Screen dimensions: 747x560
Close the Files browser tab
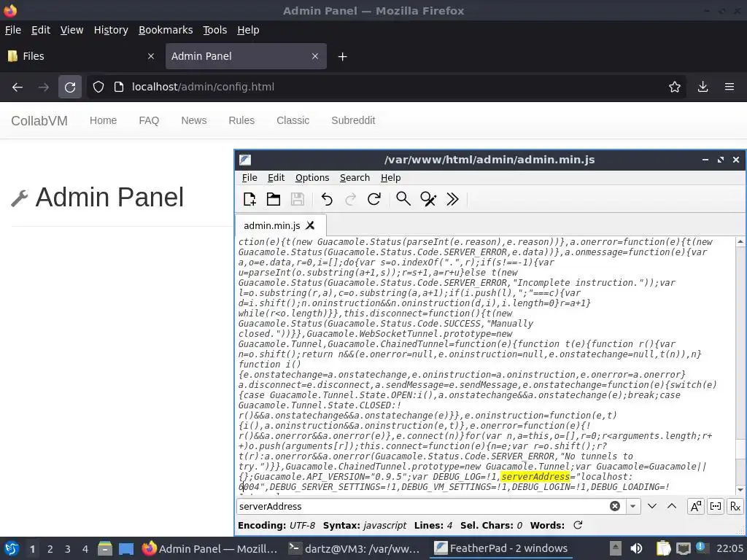pyautogui.click(x=151, y=56)
